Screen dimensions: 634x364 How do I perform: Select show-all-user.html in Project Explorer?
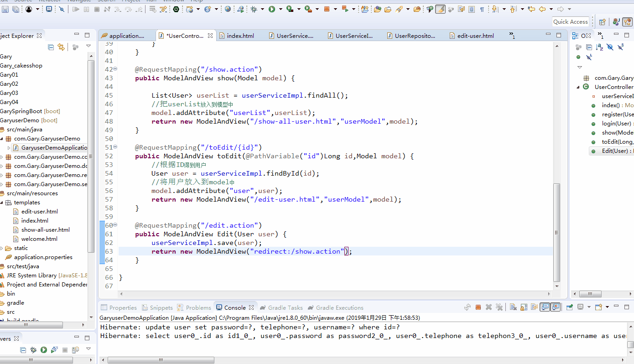pyautogui.click(x=42, y=229)
